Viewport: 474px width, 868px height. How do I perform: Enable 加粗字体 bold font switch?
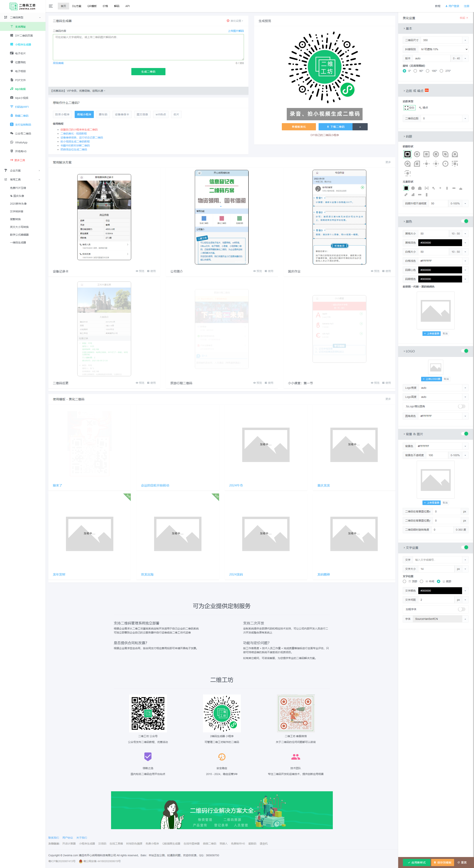click(461, 609)
